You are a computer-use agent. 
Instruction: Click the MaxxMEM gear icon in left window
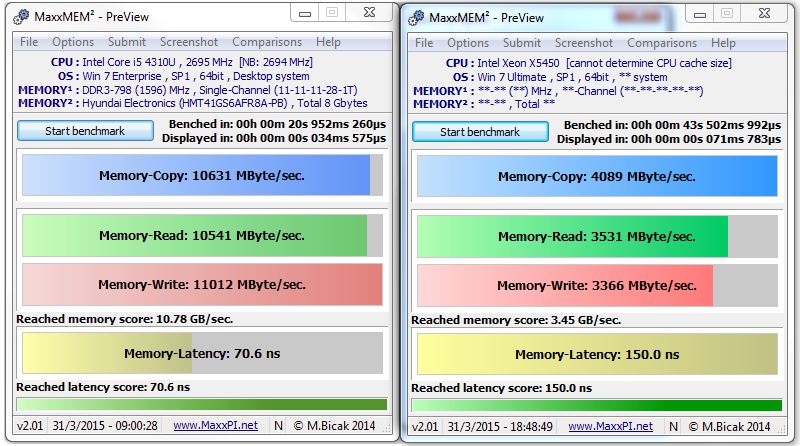(x=21, y=17)
